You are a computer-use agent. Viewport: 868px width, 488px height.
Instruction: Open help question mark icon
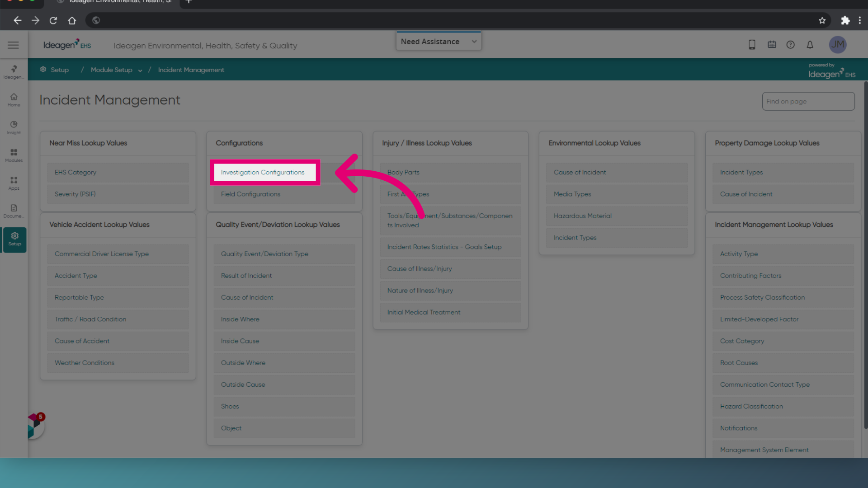(790, 45)
